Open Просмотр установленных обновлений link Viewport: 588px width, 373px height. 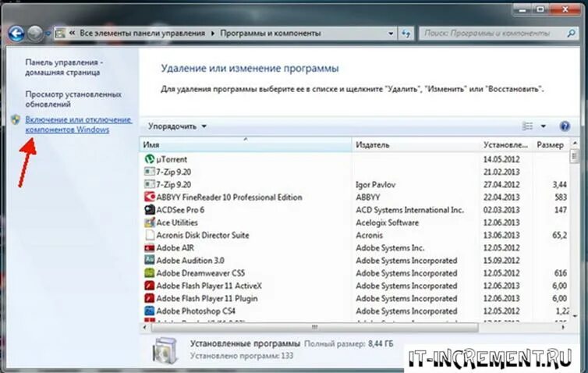click(x=73, y=99)
